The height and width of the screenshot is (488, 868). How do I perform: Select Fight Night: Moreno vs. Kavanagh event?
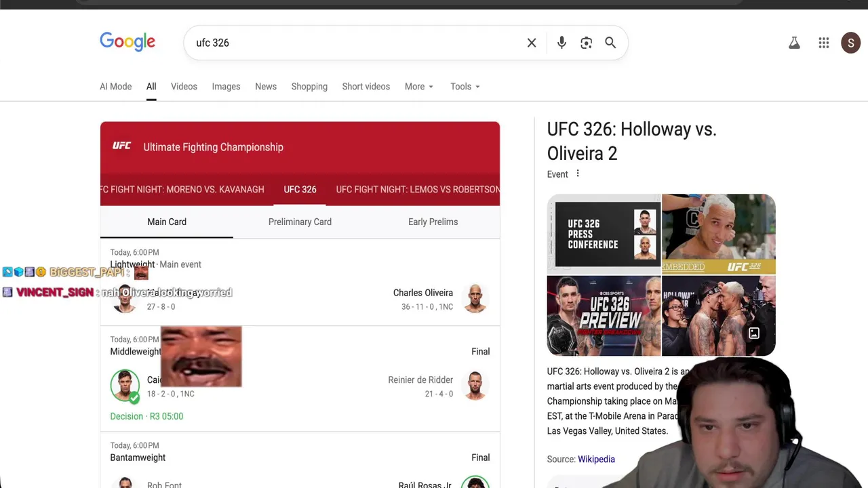(182, 189)
